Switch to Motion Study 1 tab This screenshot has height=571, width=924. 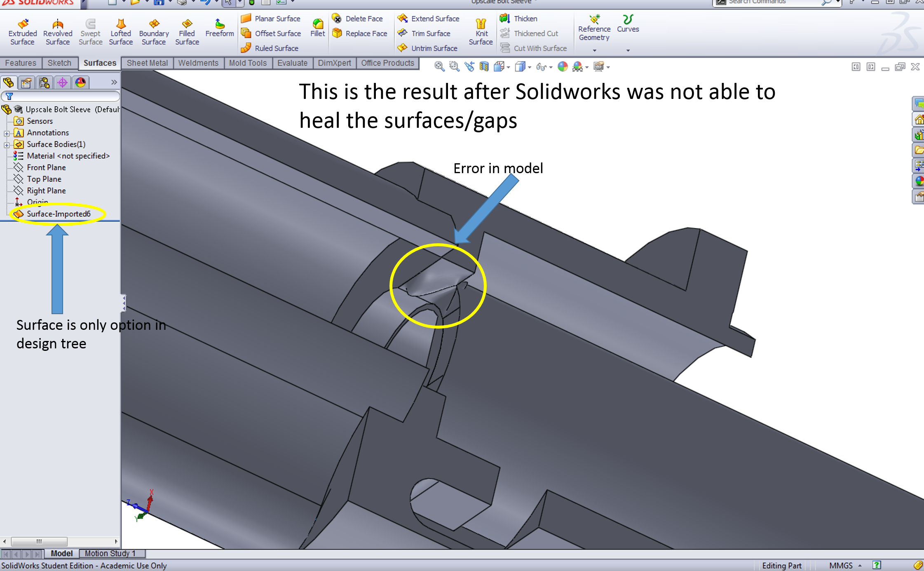point(110,553)
